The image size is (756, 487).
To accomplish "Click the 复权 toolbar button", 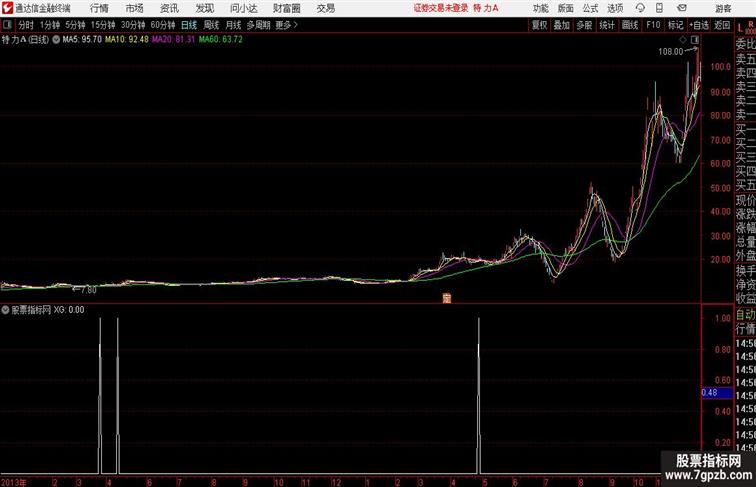I will [x=540, y=25].
